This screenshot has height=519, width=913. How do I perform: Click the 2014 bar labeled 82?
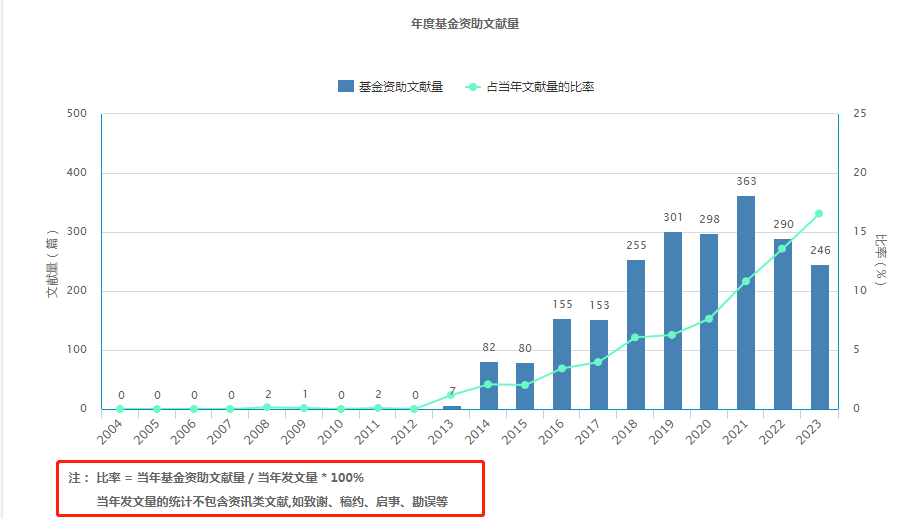(x=489, y=386)
